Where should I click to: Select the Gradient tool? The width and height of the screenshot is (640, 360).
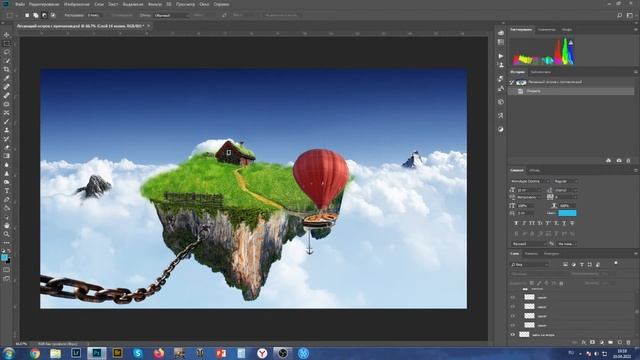(x=7, y=156)
